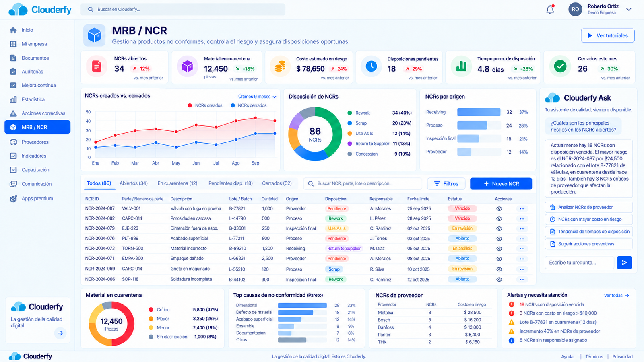Image resolution: width=644 pixels, height=362 pixels.
Task: Click NCRs cerrados legend blue dot
Action: 233,105
